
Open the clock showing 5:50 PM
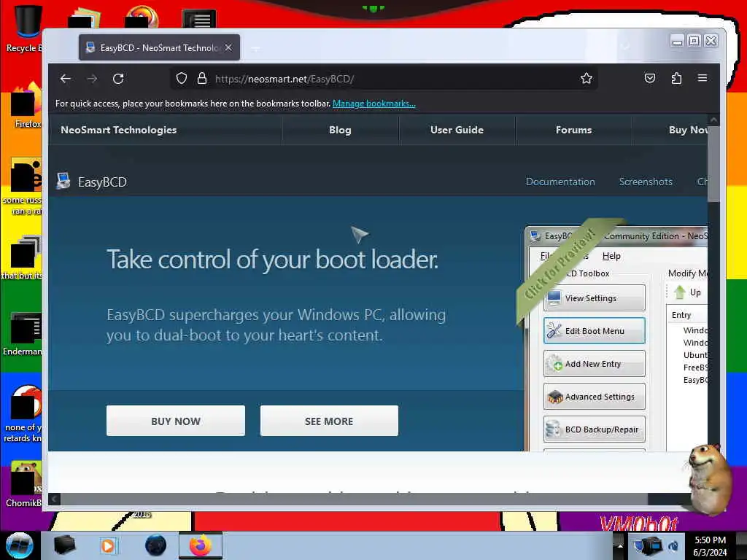(x=710, y=546)
